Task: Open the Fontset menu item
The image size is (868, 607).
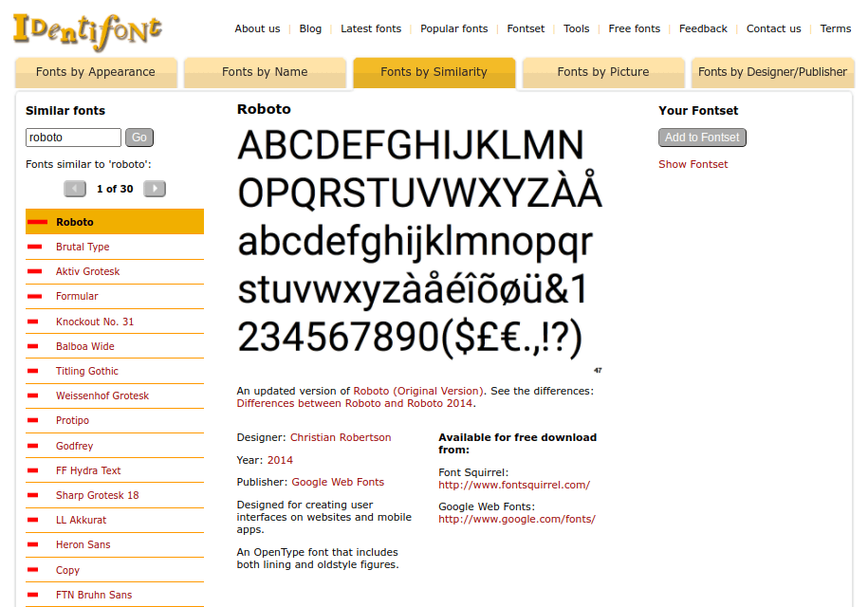Action: (x=526, y=28)
